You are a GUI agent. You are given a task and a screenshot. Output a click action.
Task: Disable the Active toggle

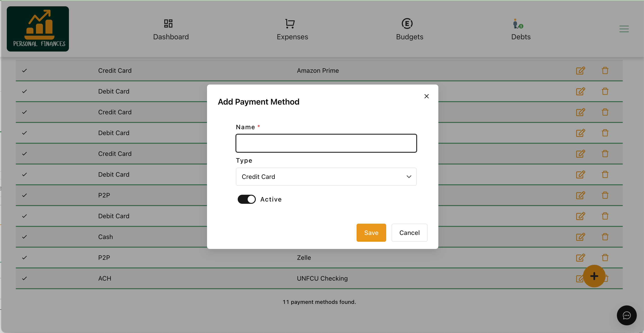coord(246,199)
